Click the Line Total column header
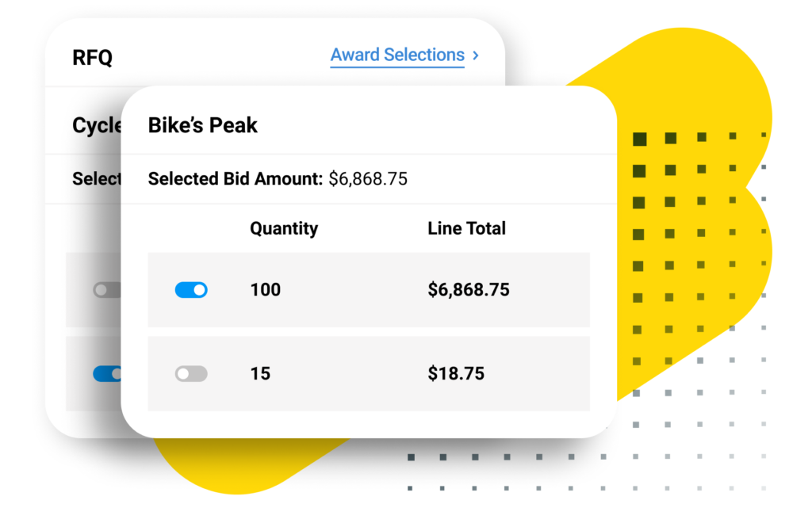The height and width of the screenshot is (523, 812). click(466, 228)
